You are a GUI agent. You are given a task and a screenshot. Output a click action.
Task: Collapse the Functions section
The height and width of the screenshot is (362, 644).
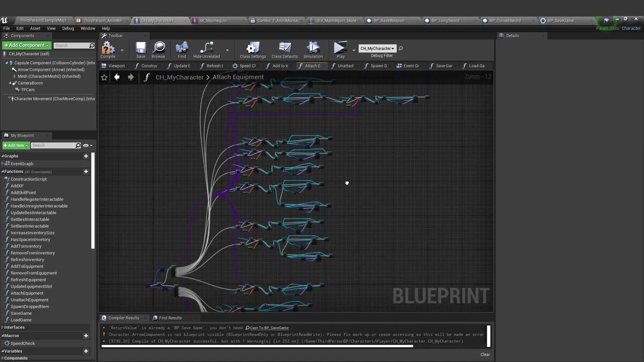pos(3,171)
